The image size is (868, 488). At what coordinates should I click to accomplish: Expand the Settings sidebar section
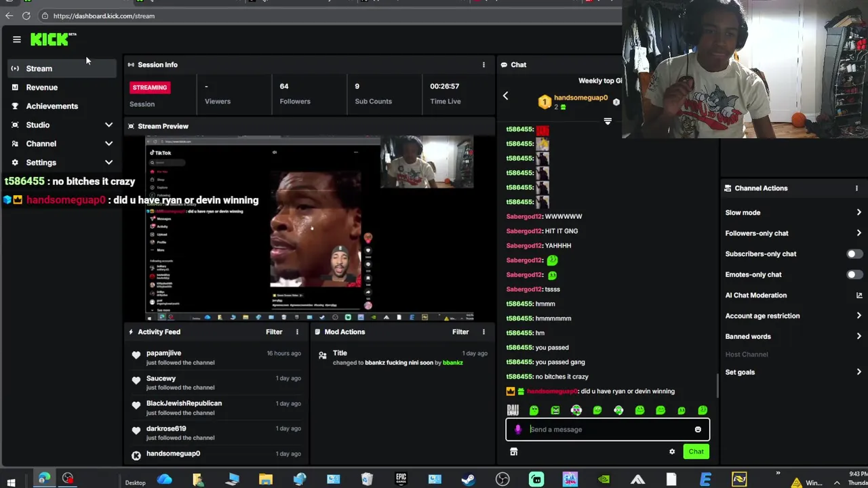(108, 163)
